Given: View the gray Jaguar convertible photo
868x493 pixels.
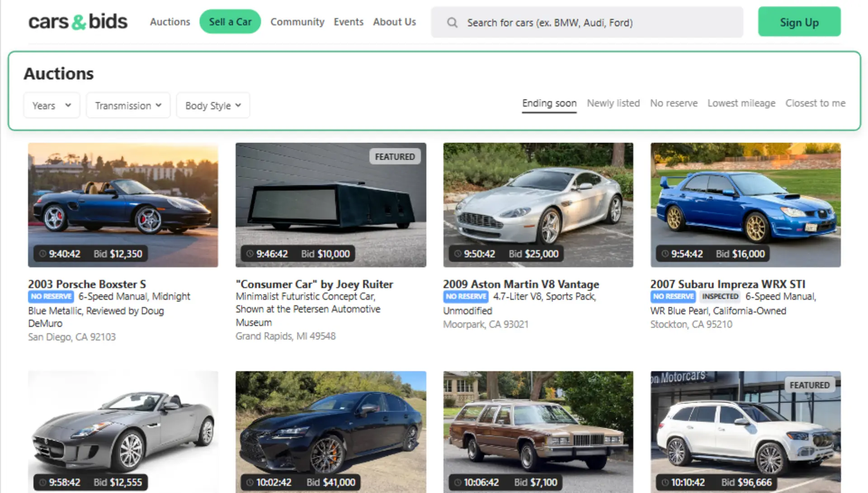Looking at the screenshot, I should tap(123, 432).
